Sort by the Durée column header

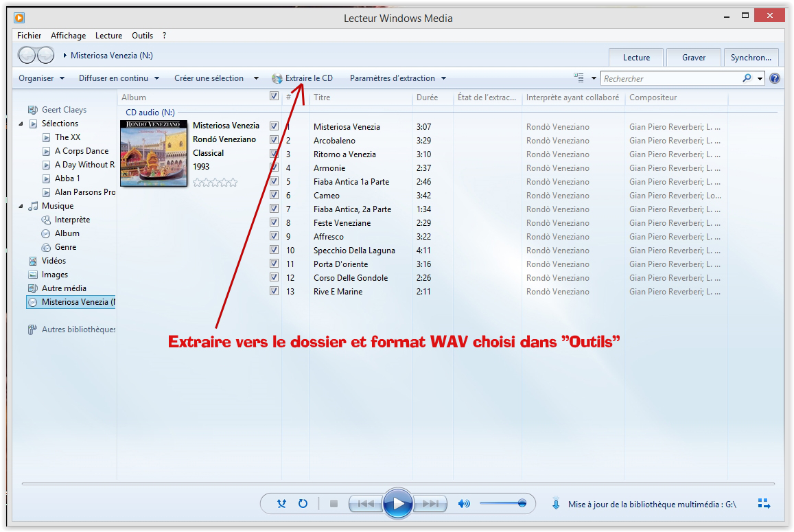[432, 97]
